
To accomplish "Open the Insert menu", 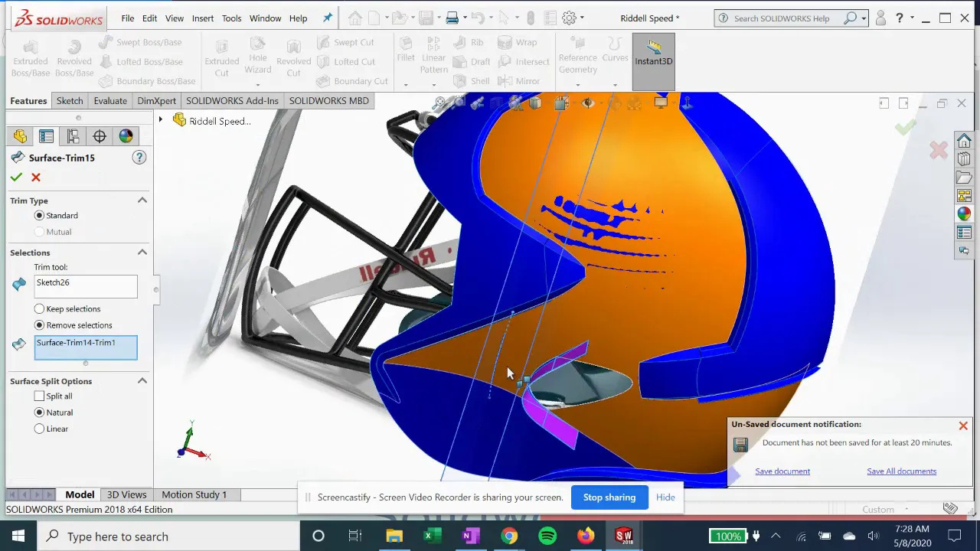I will (x=203, y=18).
